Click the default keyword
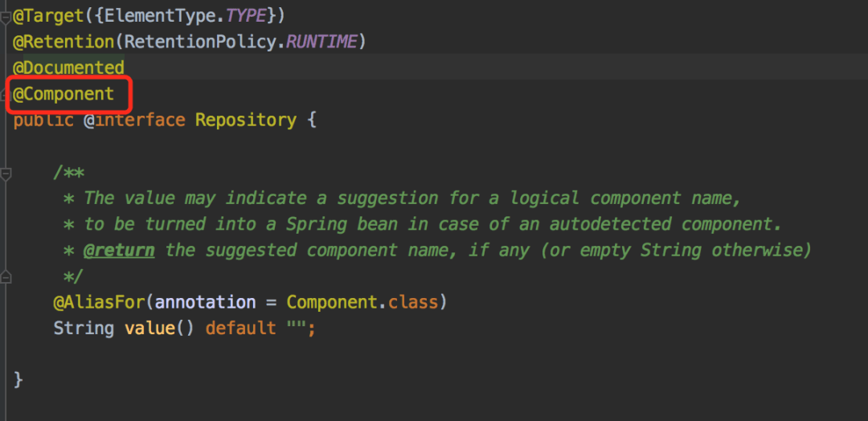Viewport: 868px width, 421px height. click(240, 329)
